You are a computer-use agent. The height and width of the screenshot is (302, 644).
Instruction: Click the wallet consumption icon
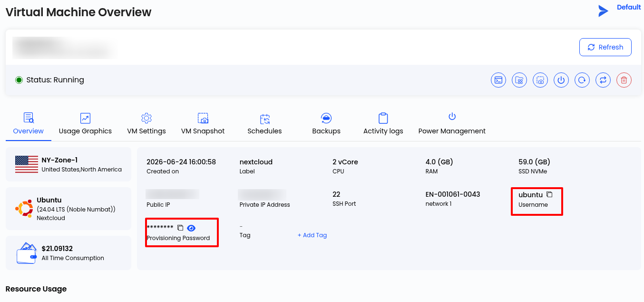click(27, 253)
